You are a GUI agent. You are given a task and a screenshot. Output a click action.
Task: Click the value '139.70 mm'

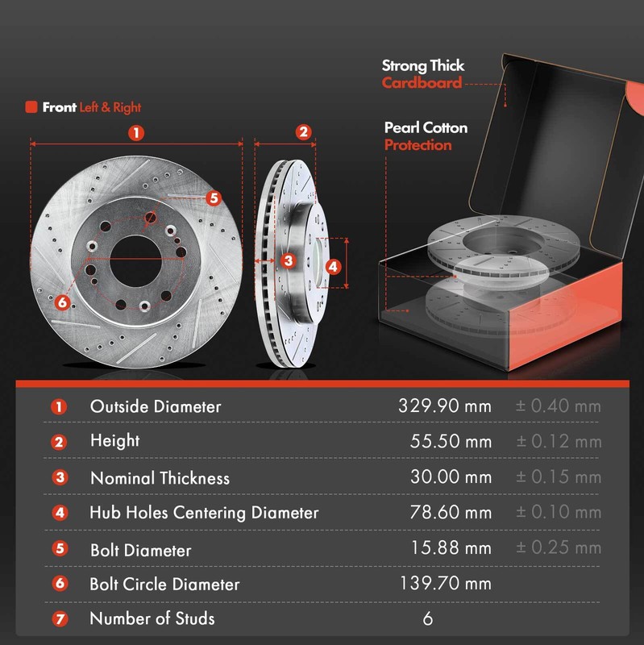click(x=446, y=583)
